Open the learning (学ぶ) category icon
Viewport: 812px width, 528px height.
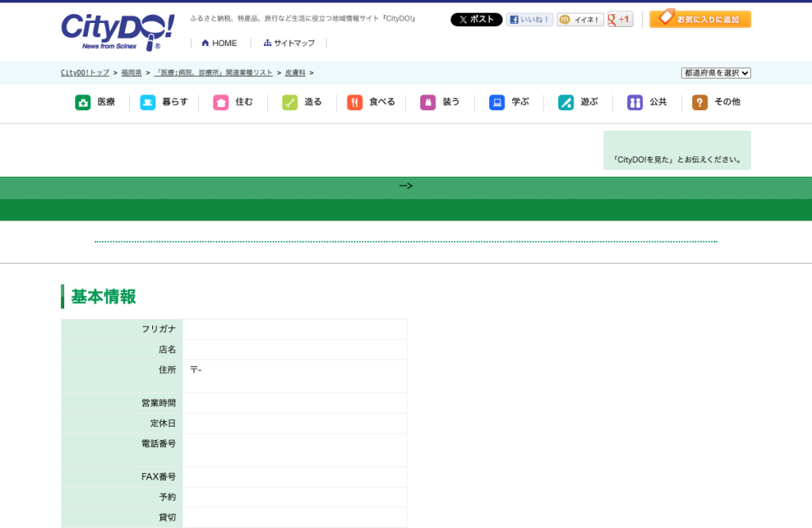click(496, 102)
